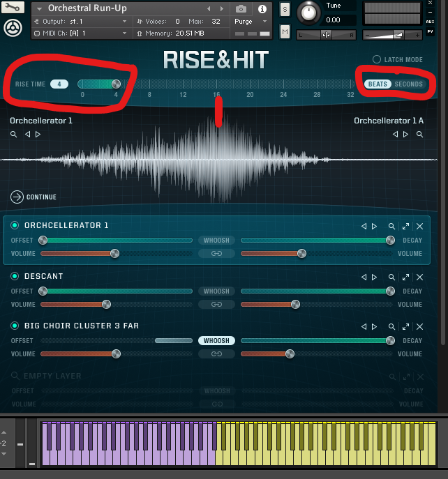Mute the instrument with M button
The height and width of the screenshot is (479, 448).
(x=285, y=31)
